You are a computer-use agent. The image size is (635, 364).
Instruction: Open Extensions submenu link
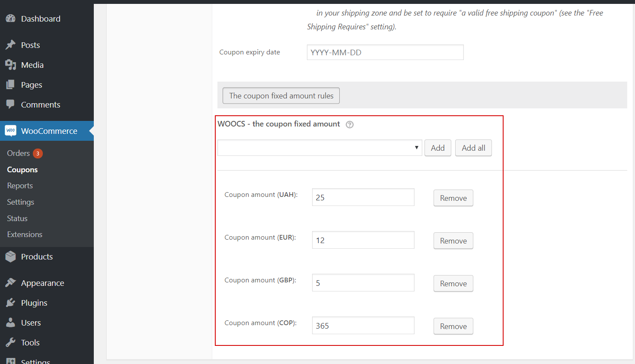(25, 234)
